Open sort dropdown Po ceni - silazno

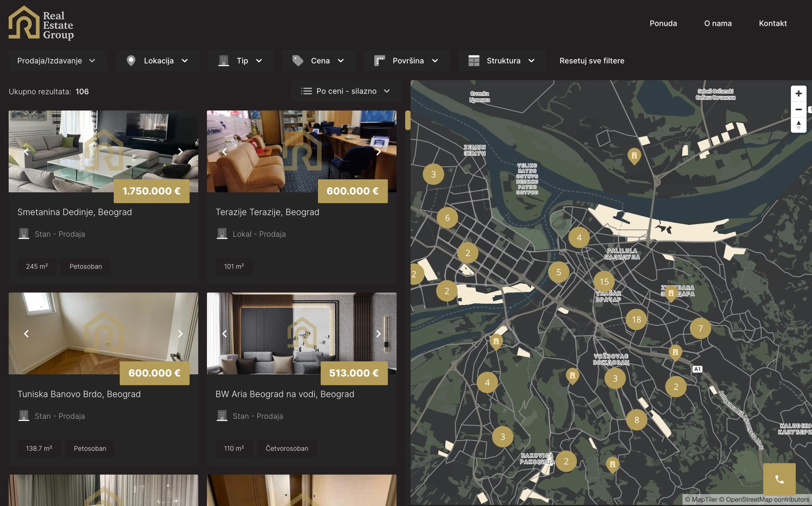tap(346, 91)
